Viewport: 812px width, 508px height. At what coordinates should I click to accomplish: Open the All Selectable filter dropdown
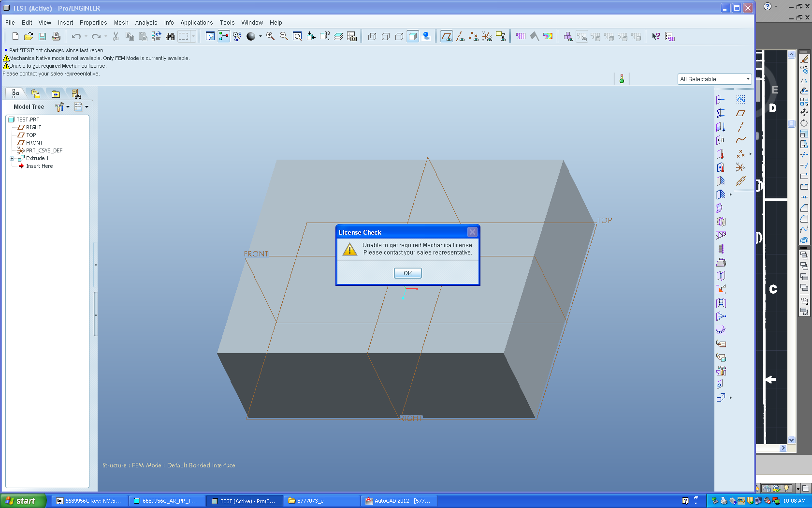pos(714,79)
